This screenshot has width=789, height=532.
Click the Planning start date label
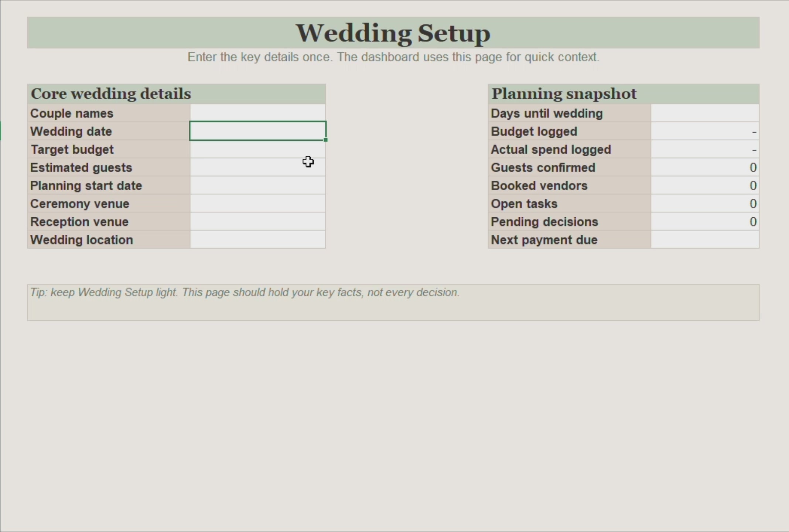point(109,185)
